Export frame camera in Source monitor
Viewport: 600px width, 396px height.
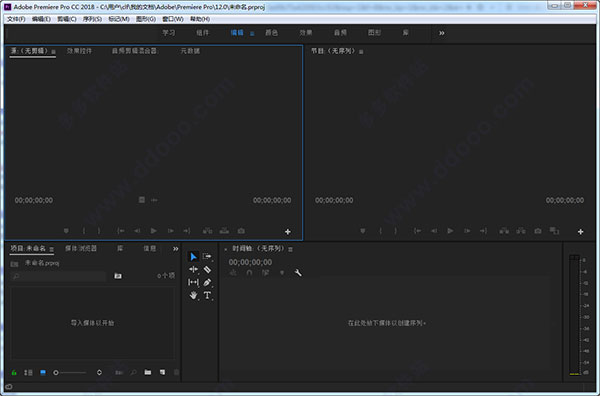tap(241, 231)
